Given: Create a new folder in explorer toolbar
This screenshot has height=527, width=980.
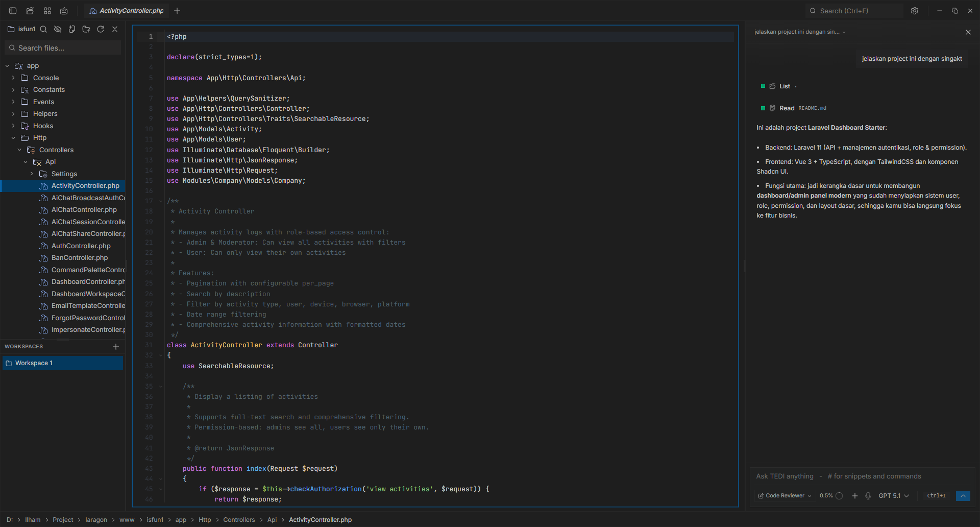Looking at the screenshot, I should [86, 29].
